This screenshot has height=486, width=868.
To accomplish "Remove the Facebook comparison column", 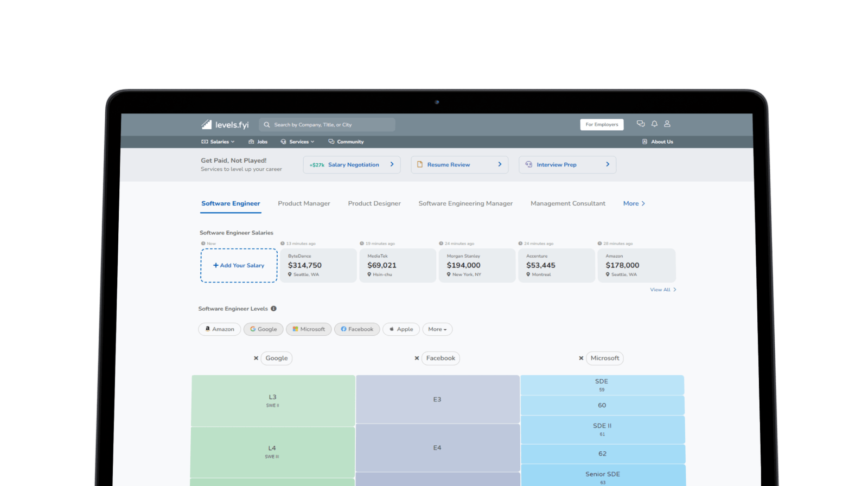I will 417,358.
